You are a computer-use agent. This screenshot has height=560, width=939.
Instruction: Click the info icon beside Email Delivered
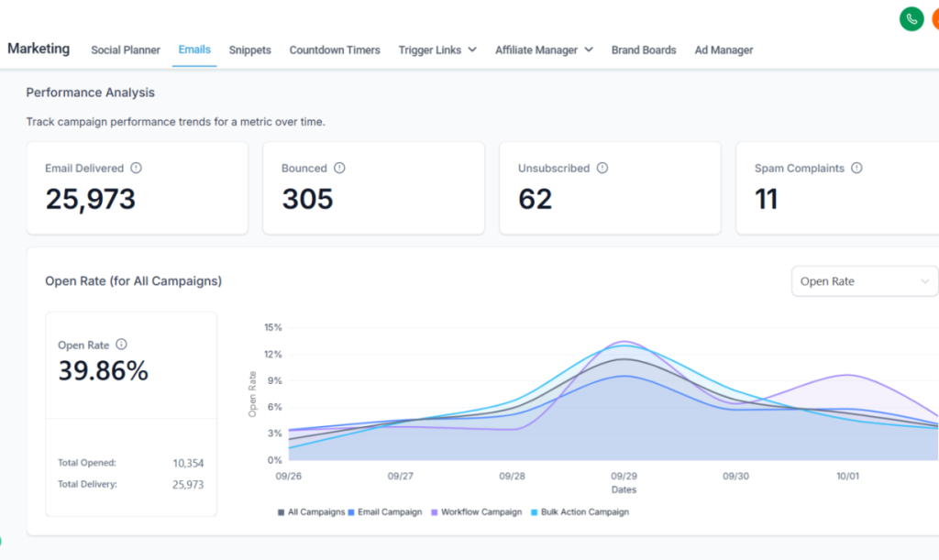[x=137, y=168]
